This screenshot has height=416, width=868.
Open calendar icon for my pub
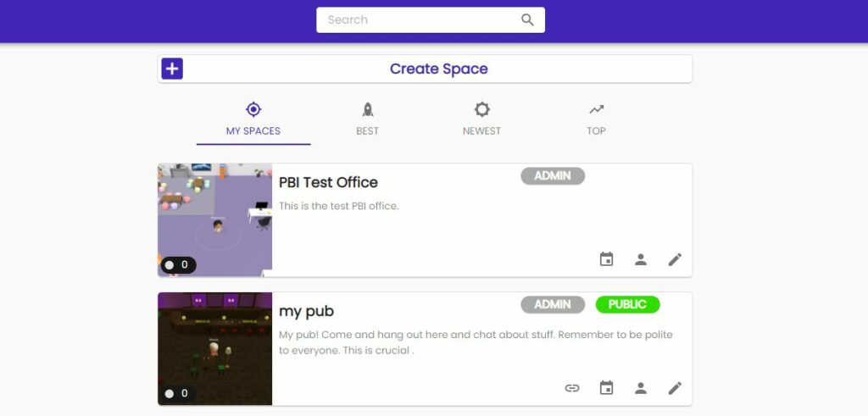pyautogui.click(x=606, y=388)
